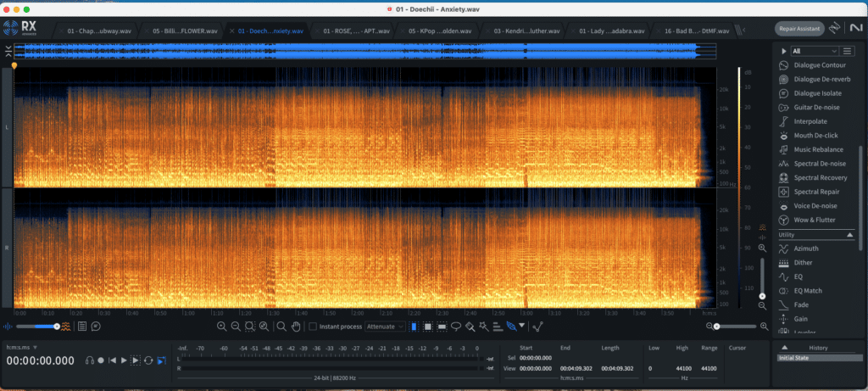Click the vertical frequency zoom out icon
The width and height of the screenshot is (868, 391).
coord(762,305)
